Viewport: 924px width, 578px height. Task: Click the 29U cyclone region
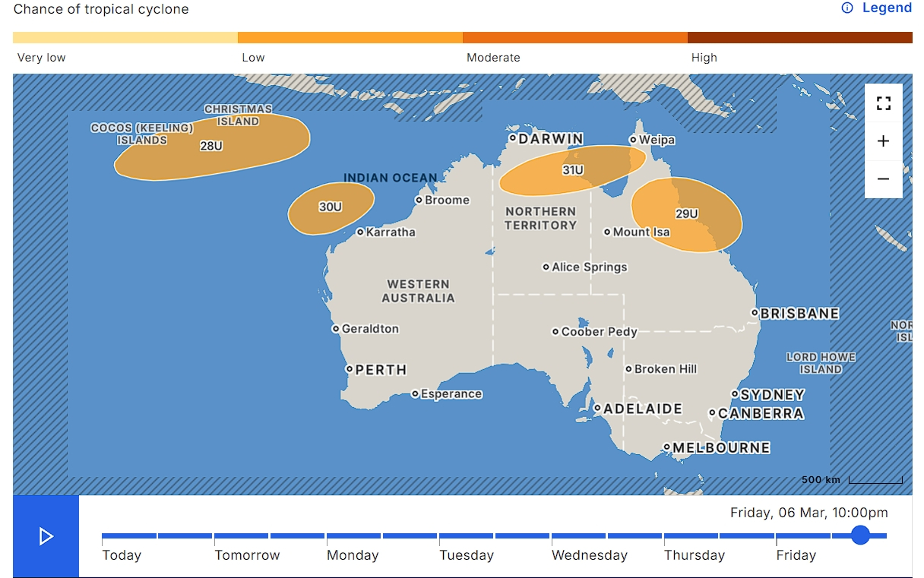[686, 214]
